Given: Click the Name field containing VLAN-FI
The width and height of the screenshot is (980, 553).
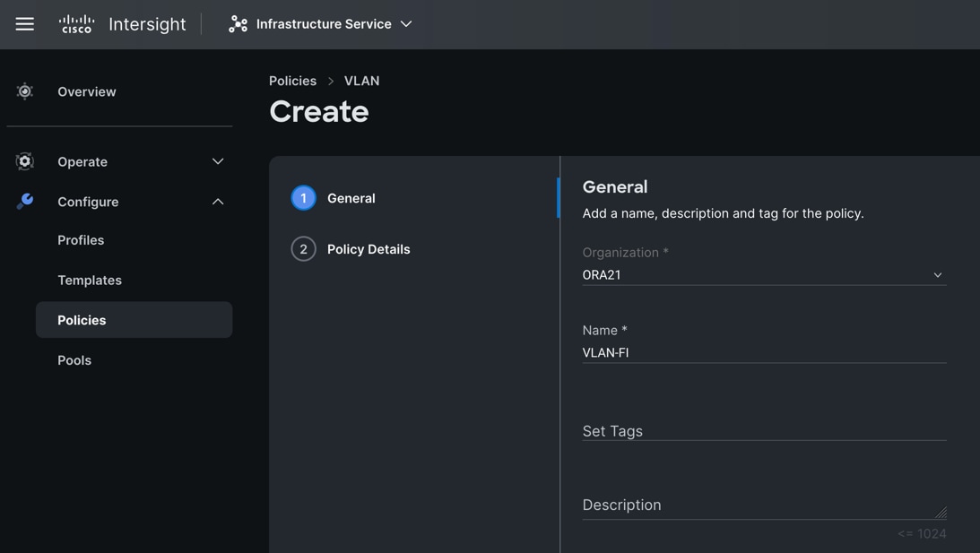Looking at the screenshot, I should coord(763,352).
